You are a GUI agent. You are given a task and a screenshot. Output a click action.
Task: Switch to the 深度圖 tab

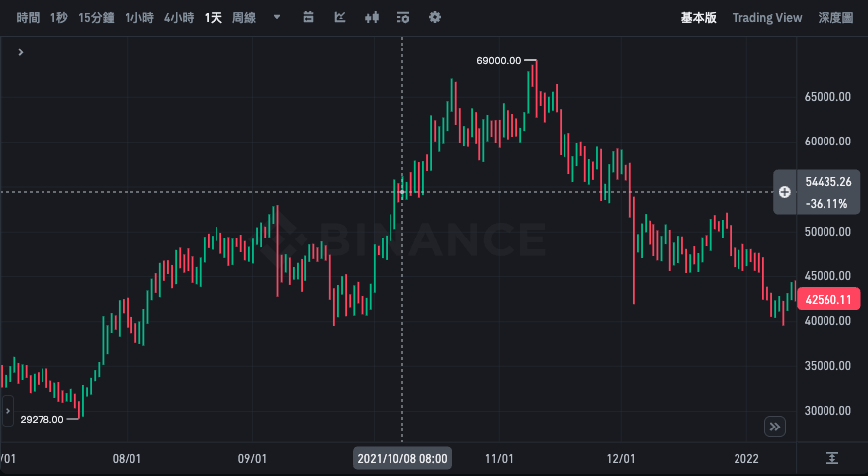pyautogui.click(x=835, y=18)
